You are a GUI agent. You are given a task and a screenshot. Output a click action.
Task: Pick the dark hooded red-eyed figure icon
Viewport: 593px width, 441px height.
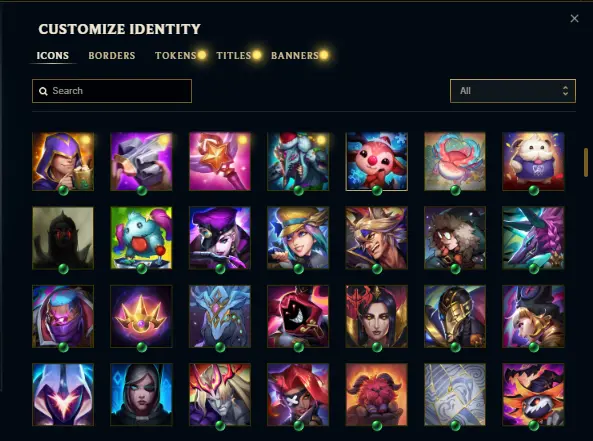pos(63,238)
